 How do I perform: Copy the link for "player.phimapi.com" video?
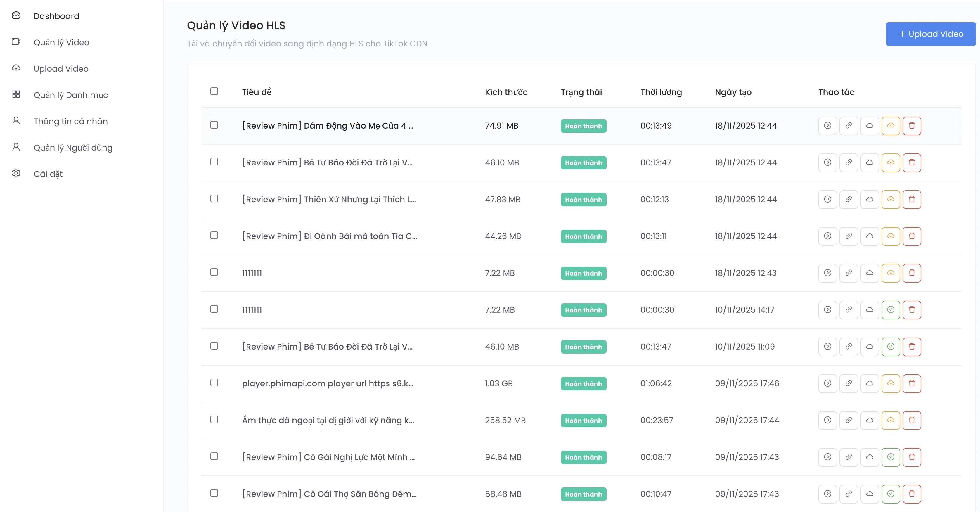pos(849,383)
